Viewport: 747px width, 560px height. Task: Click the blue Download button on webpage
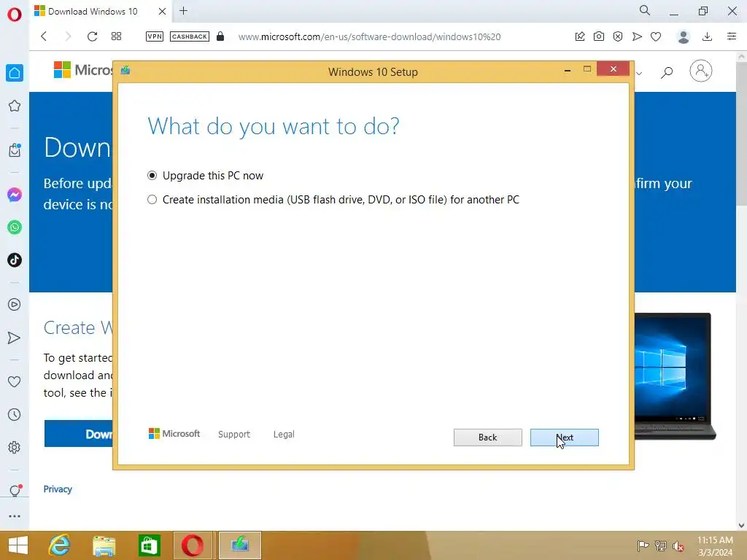click(x=79, y=434)
